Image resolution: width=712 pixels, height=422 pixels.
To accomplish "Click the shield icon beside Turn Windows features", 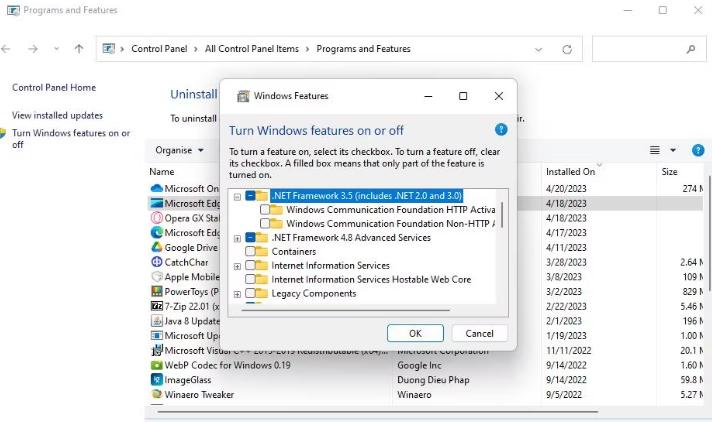I will 3,134.
